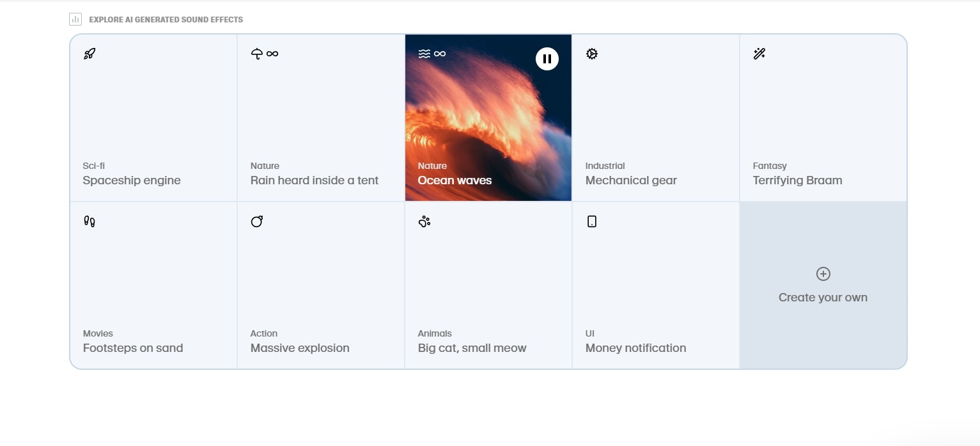
Task: Select the Footsteps on sand title
Action: (x=133, y=348)
